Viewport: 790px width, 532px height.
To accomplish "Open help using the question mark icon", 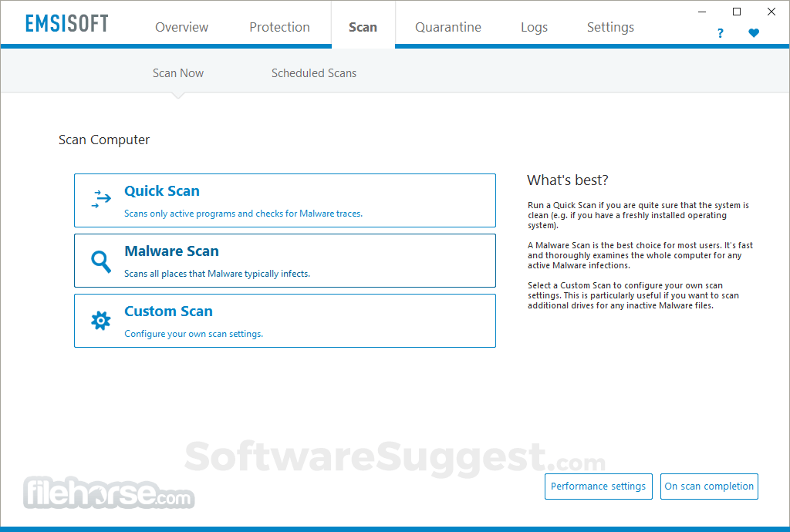I will tap(720, 33).
